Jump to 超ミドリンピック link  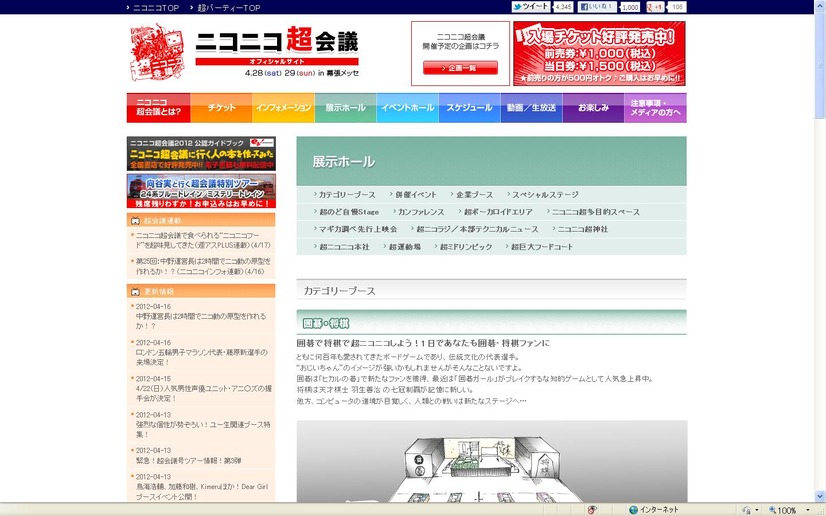click(x=466, y=247)
